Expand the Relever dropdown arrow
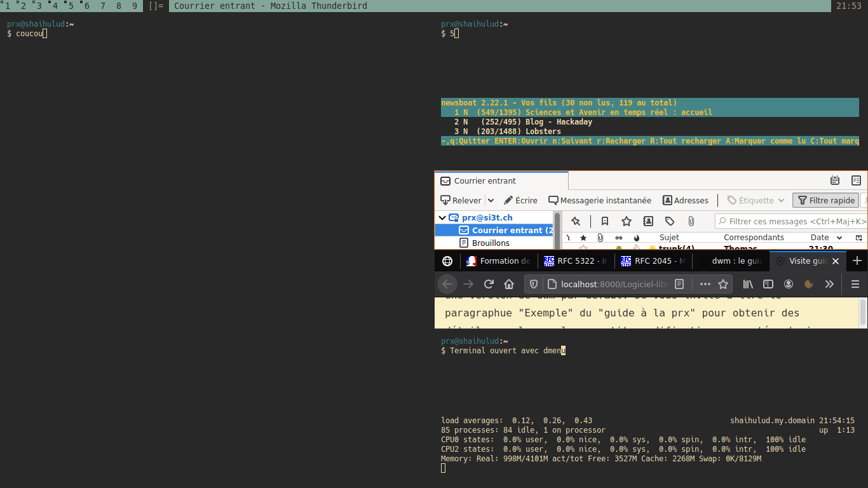Image resolution: width=868 pixels, height=488 pixels. [x=491, y=200]
